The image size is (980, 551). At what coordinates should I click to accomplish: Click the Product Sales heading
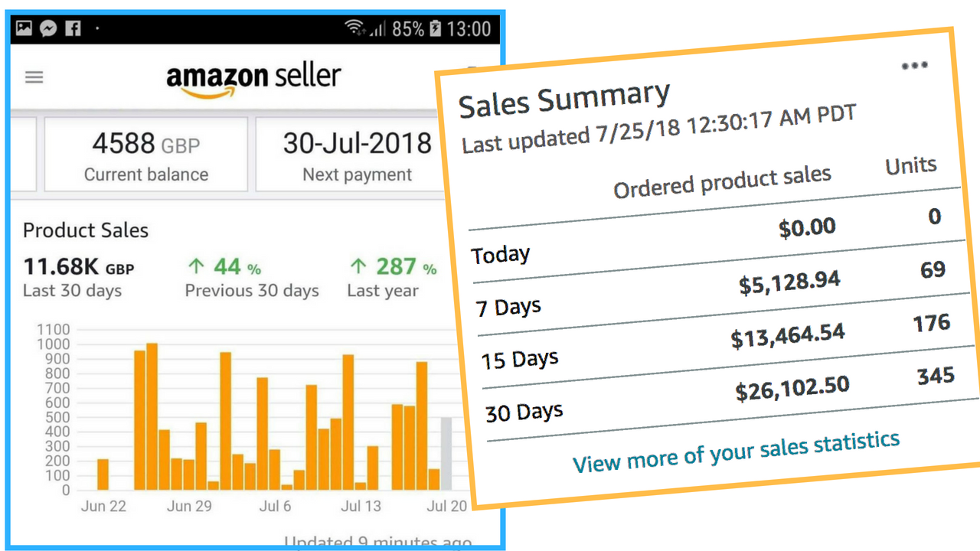coord(86,230)
